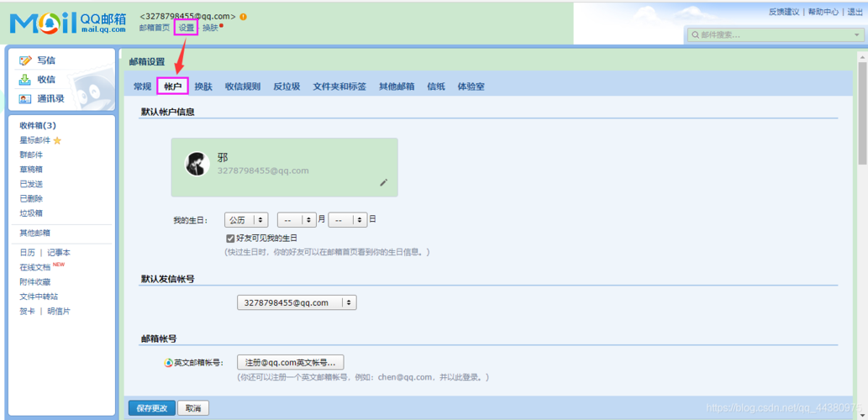Click the vertical scrollbar thumb
868x420 pixels.
click(x=862, y=113)
